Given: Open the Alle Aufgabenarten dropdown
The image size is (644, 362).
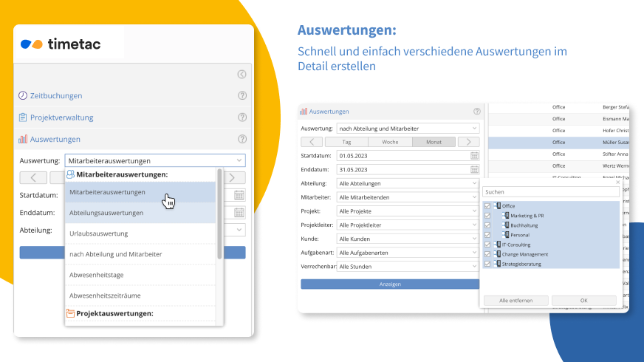Looking at the screenshot, I should coord(408,253).
